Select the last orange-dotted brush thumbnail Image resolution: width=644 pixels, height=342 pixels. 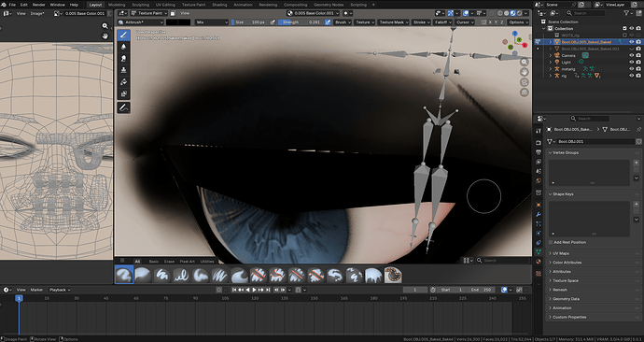click(393, 275)
